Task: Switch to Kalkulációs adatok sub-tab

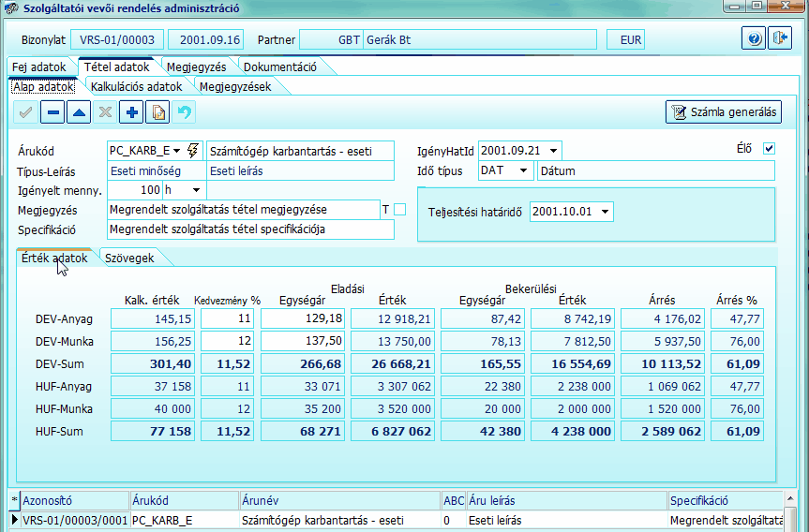Action: pyautogui.click(x=137, y=86)
